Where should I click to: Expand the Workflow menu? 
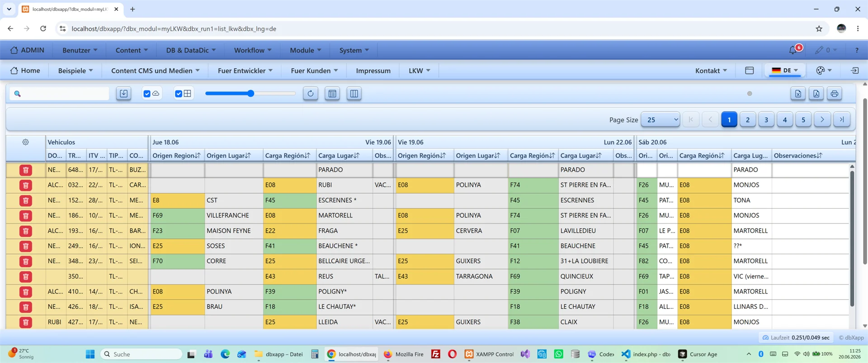(x=252, y=50)
